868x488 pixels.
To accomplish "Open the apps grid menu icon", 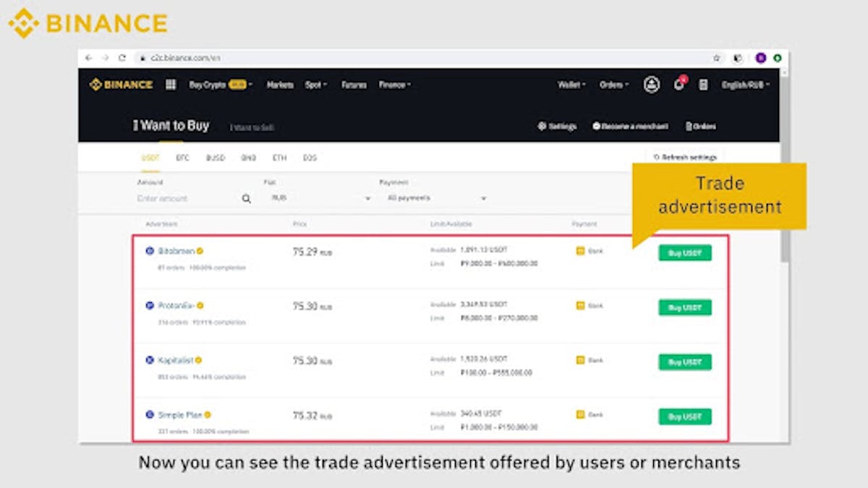I will [171, 85].
